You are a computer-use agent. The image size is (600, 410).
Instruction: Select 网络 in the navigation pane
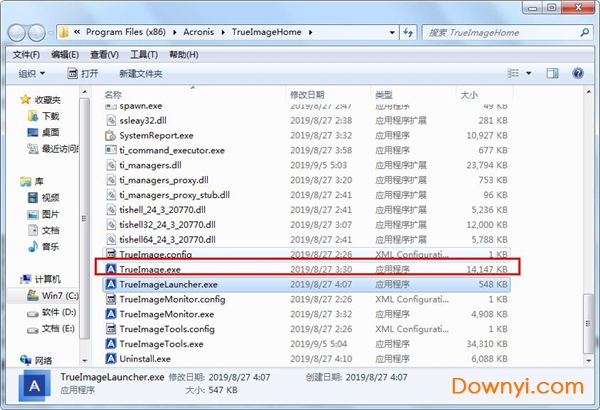click(x=36, y=360)
